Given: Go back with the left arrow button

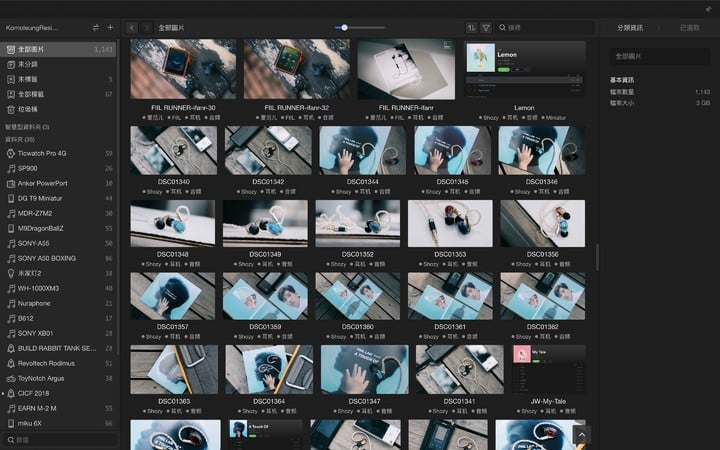Looking at the screenshot, I should click(x=132, y=28).
